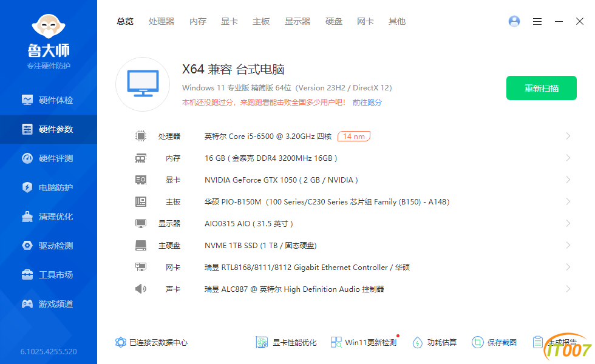Image resolution: width=595 pixels, height=364 pixels.
Task: Click the 14 nm process badge
Action: tap(353, 136)
